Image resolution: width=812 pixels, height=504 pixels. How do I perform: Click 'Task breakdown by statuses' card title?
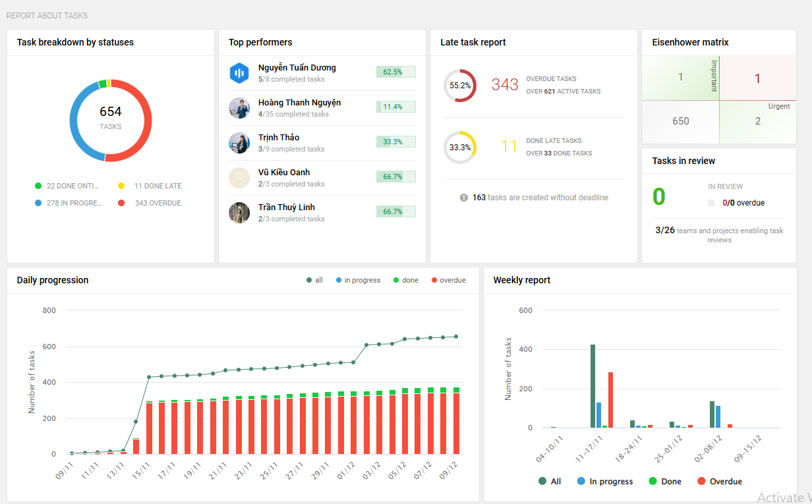[x=75, y=42]
